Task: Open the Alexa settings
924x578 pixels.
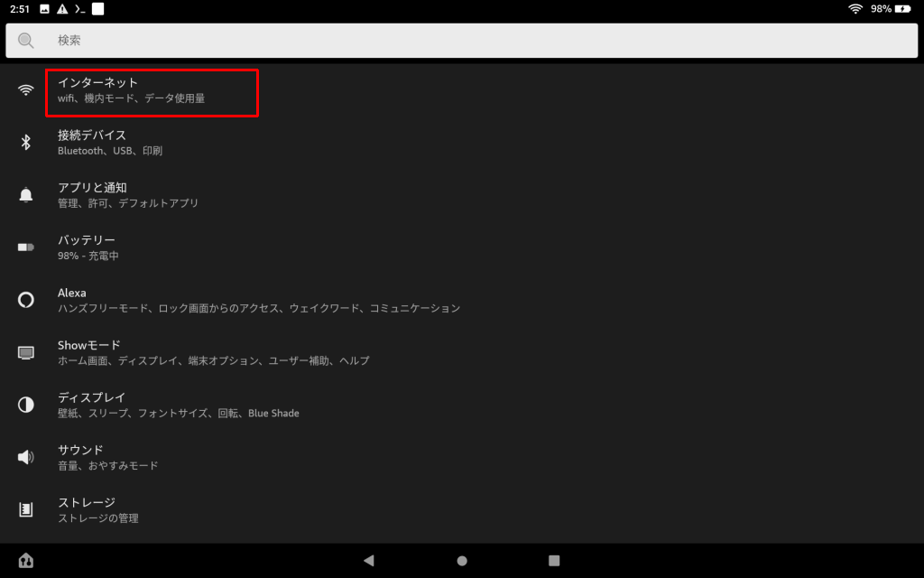Action: coord(462,300)
